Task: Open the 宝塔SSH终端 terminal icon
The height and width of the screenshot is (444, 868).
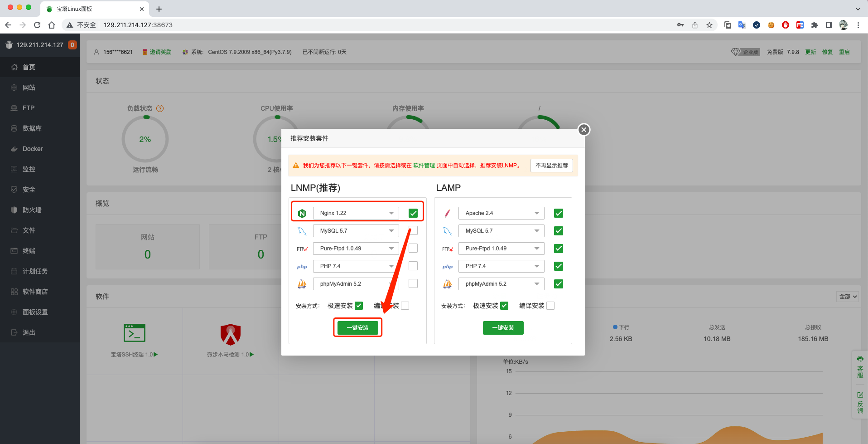Action: 135,333
